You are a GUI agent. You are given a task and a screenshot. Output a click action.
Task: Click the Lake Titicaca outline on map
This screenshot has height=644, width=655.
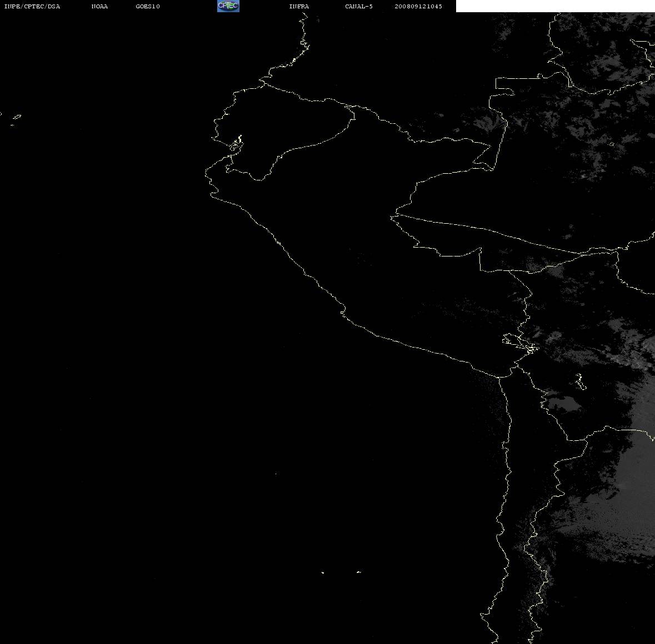click(521, 344)
